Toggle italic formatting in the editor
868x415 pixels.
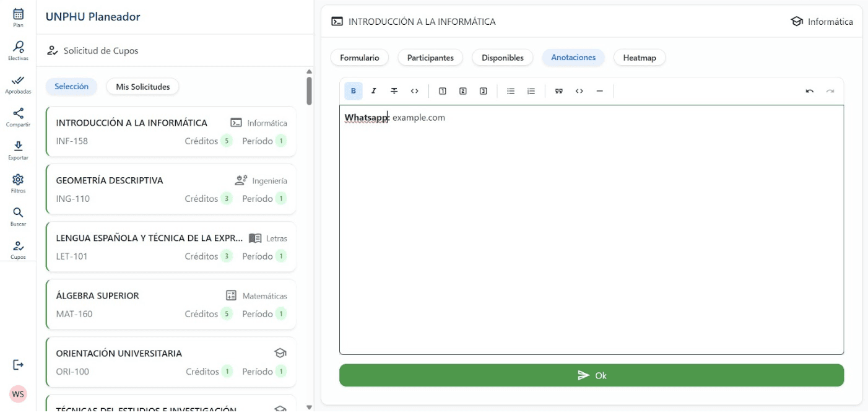374,91
